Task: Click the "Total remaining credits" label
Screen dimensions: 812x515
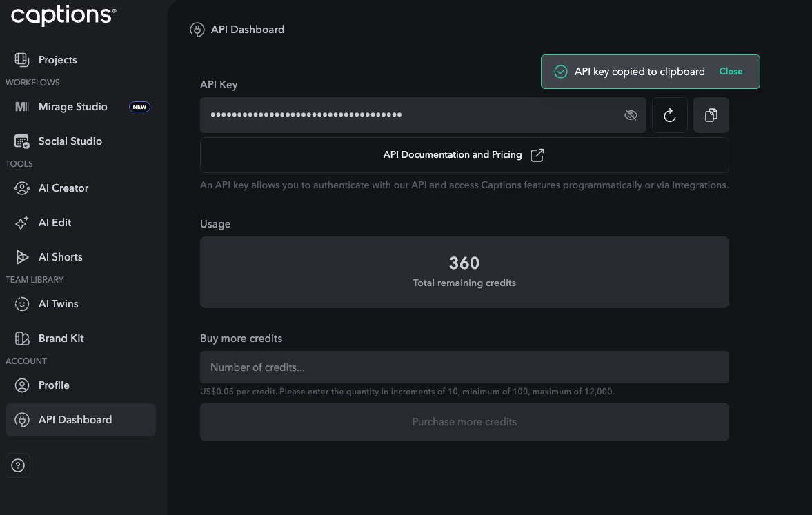Action: pyautogui.click(x=464, y=283)
